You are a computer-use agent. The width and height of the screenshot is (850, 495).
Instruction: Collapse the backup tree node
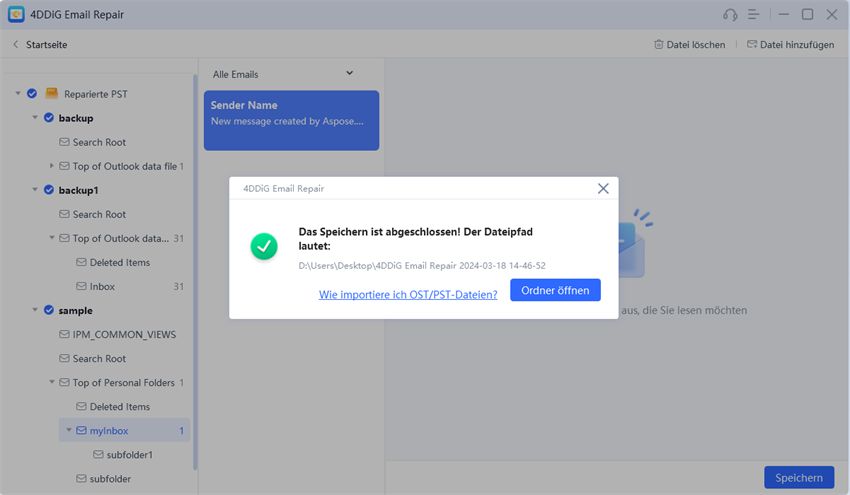click(x=35, y=118)
